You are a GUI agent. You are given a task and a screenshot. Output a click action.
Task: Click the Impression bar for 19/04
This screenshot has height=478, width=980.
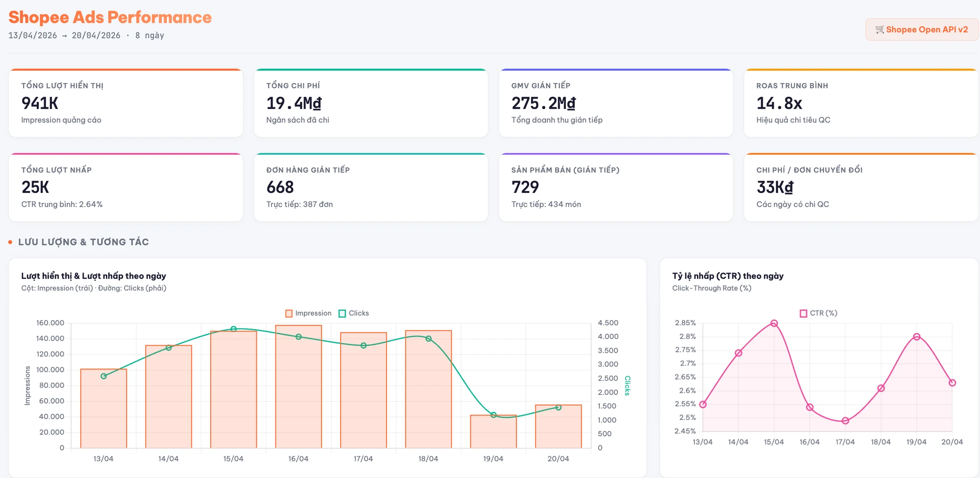point(493,431)
